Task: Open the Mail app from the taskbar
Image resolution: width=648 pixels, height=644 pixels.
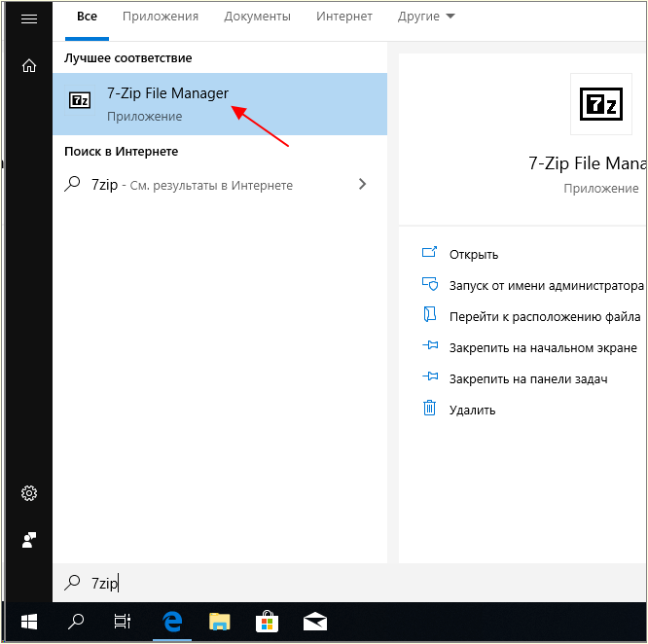Action: [x=315, y=622]
